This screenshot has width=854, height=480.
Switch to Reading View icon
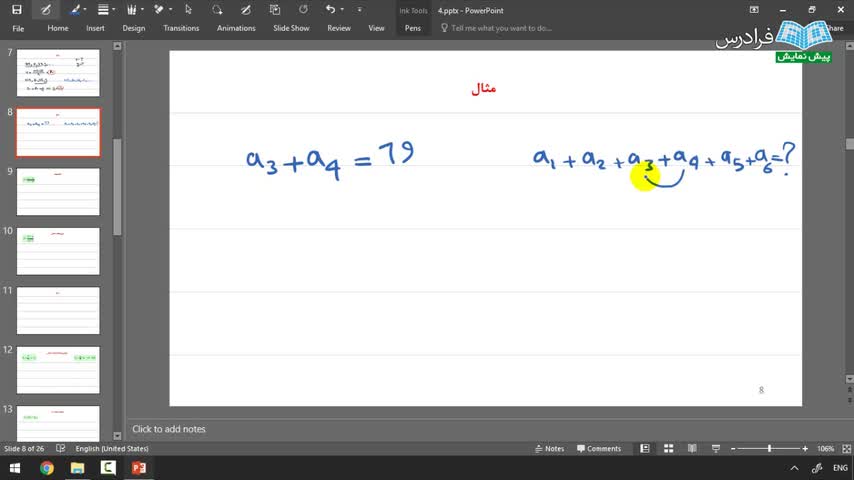pyautogui.click(x=692, y=448)
